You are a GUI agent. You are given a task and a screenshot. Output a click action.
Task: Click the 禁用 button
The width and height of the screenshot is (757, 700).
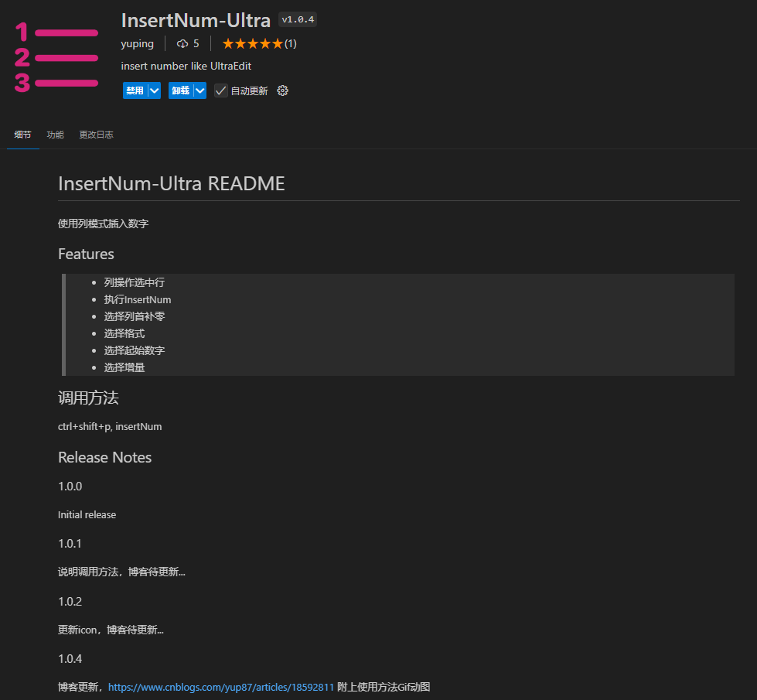[x=135, y=90]
